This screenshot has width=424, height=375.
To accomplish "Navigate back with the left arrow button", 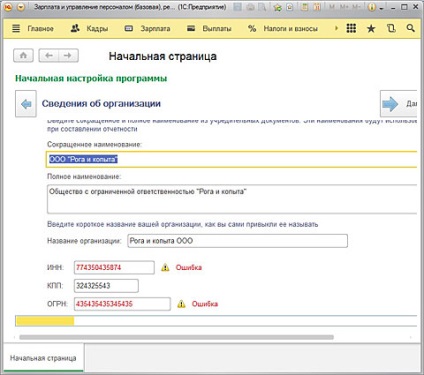I will coord(49,55).
